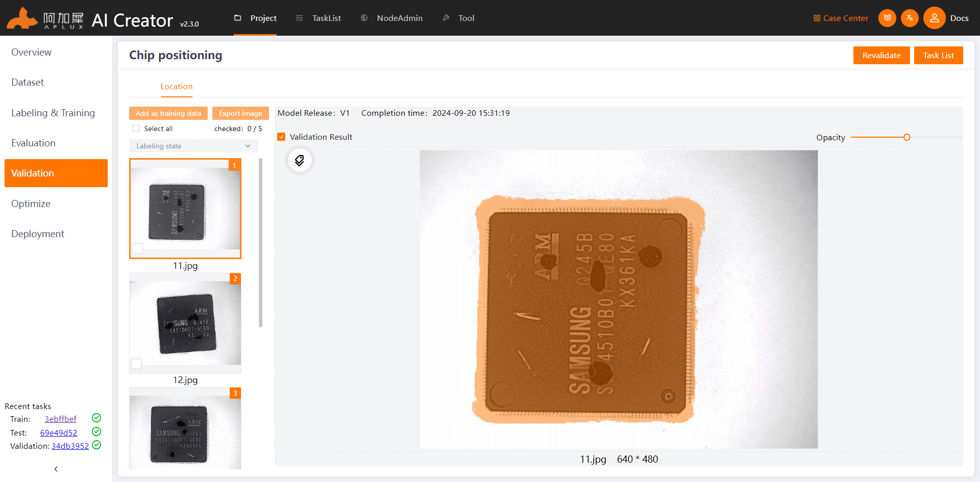Click the main validation result image
This screenshot has width=980, height=482.
tap(619, 299)
